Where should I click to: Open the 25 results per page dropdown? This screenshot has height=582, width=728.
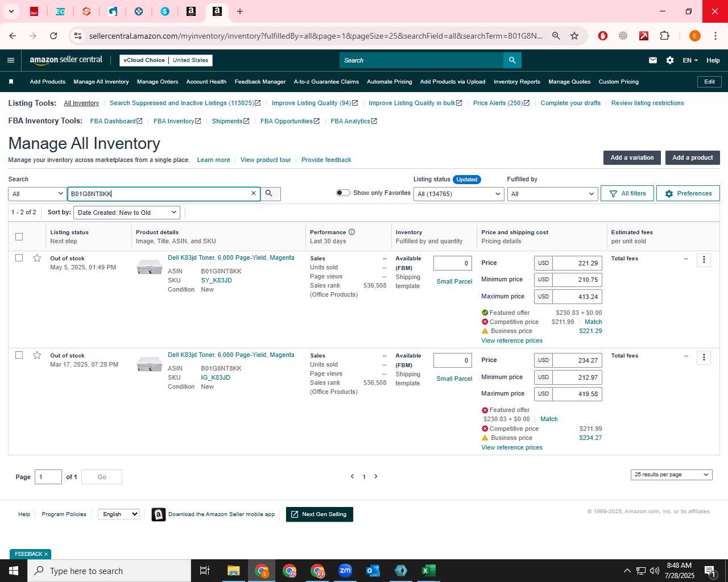(x=671, y=475)
